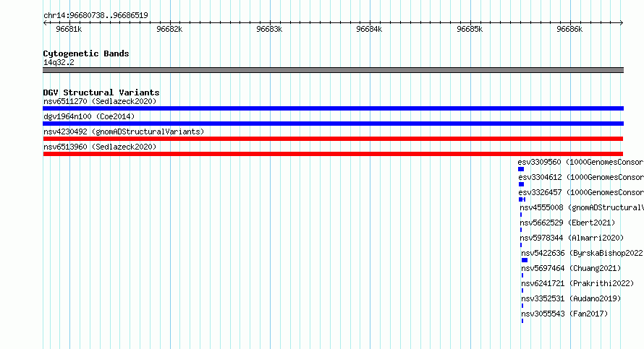The height and width of the screenshot is (349, 644).
Task: Click the nsv3352531 (Audano2019) label
Action: [571, 298]
